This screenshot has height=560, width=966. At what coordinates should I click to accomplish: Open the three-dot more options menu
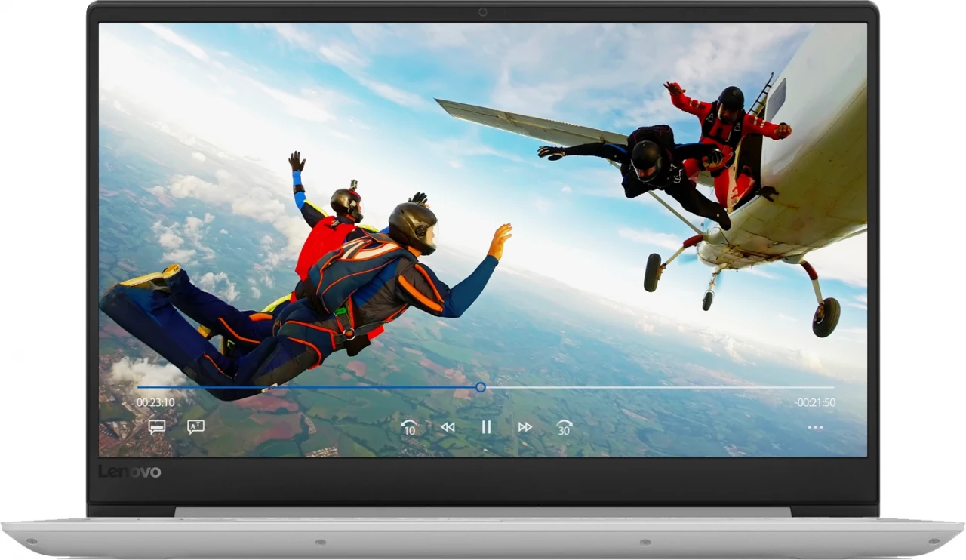[x=815, y=428]
